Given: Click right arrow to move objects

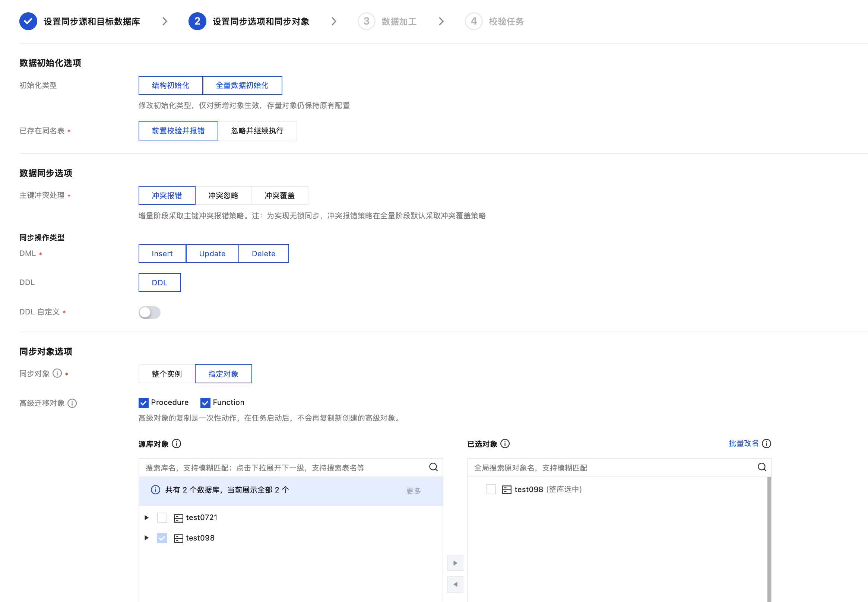Looking at the screenshot, I should [455, 563].
